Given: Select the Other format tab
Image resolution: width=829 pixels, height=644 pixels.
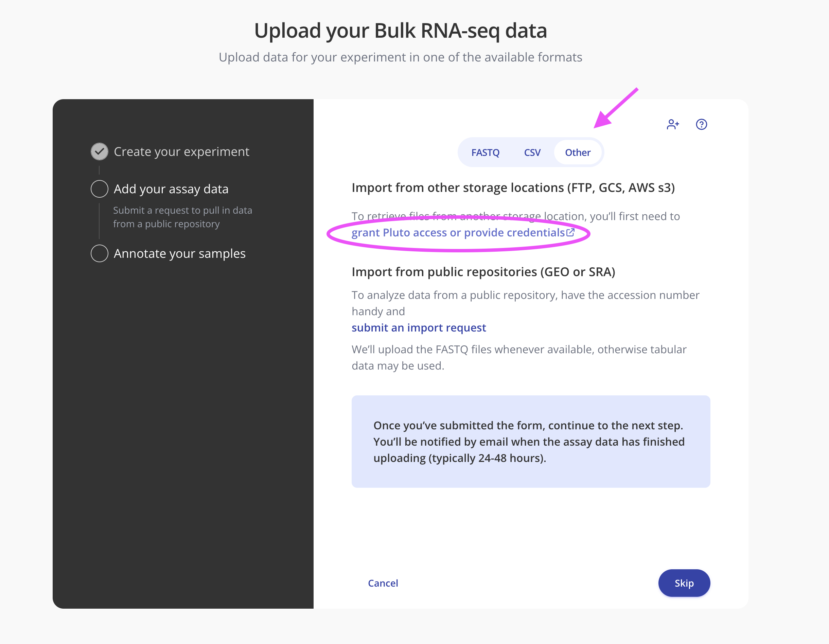Looking at the screenshot, I should [577, 153].
